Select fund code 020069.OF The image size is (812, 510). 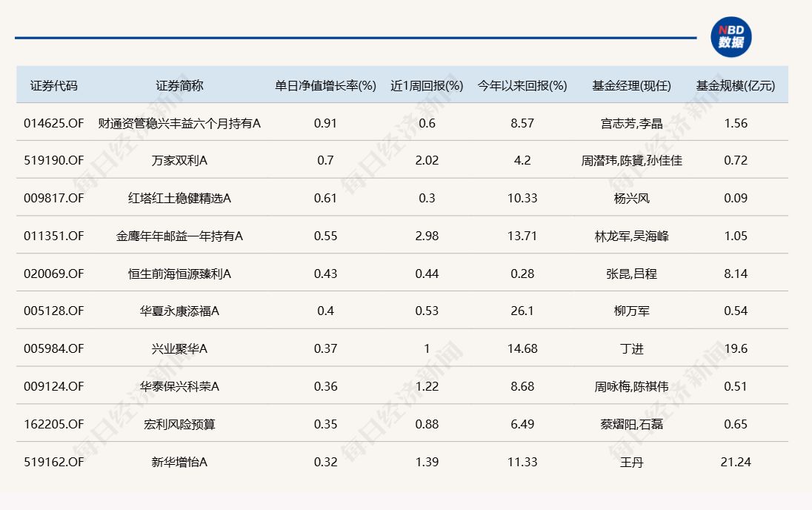tap(54, 274)
